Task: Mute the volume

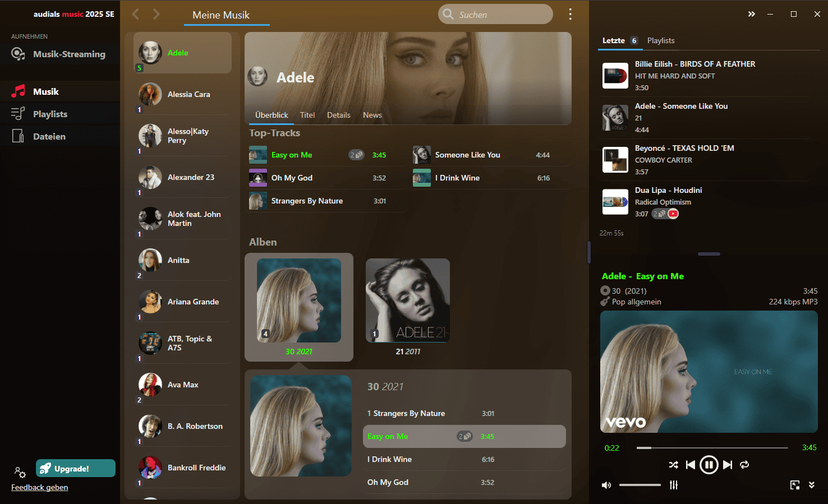Action: [x=606, y=485]
